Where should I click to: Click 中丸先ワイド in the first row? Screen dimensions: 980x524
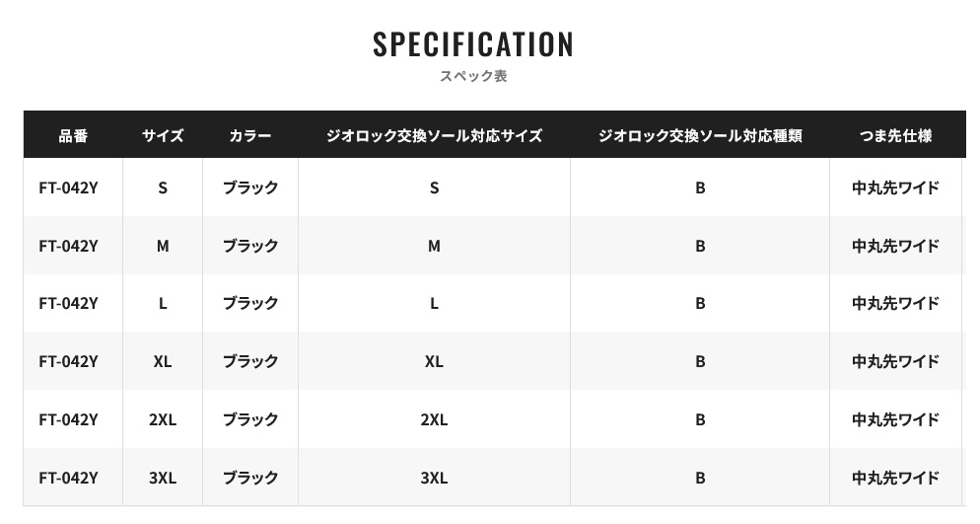click(x=895, y=187)
